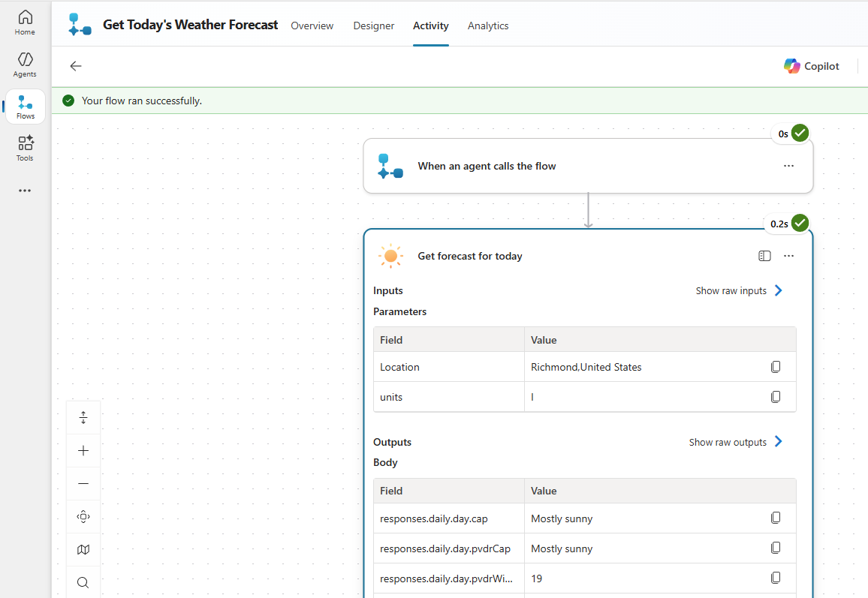Click the Show raw outputs text link

728,442
